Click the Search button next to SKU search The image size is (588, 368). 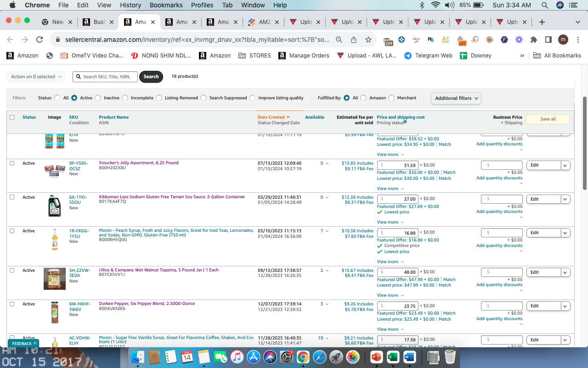point(151,77)
